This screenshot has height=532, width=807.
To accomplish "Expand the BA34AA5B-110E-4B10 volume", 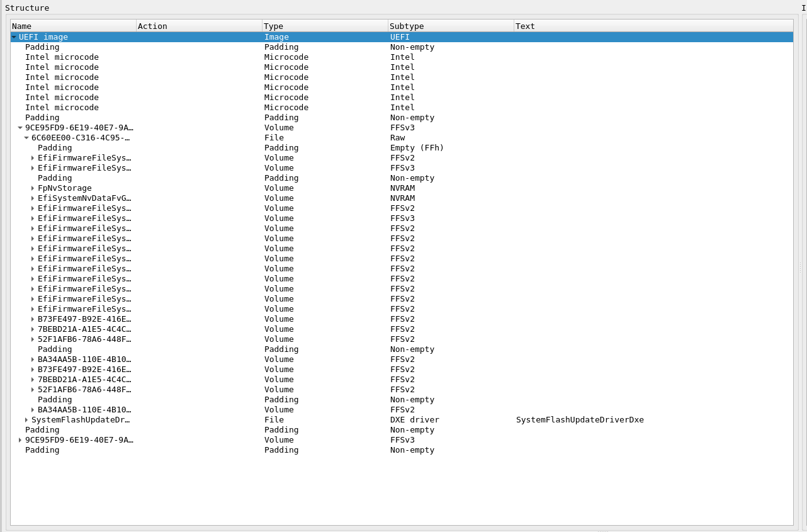I will [32, 359].
